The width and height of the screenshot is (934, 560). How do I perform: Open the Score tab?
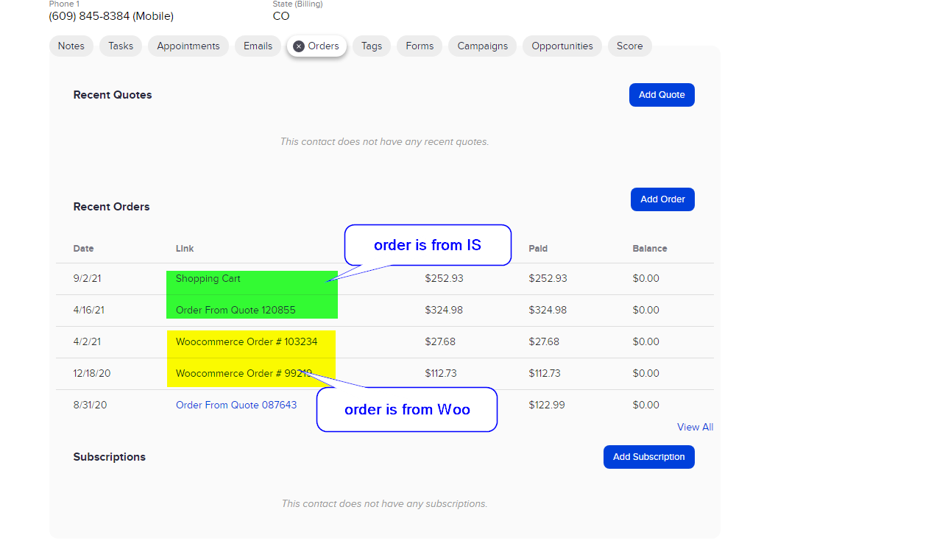tap(630, 46)
